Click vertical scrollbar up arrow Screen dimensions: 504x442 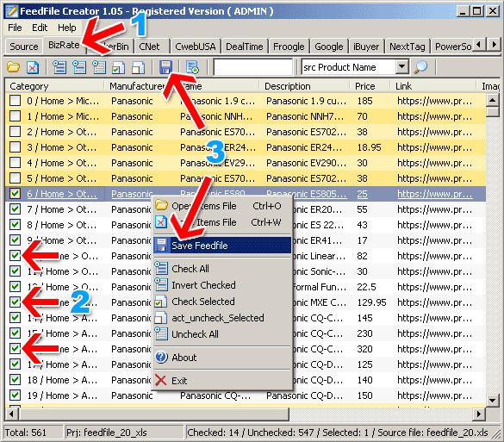point(493,100)
